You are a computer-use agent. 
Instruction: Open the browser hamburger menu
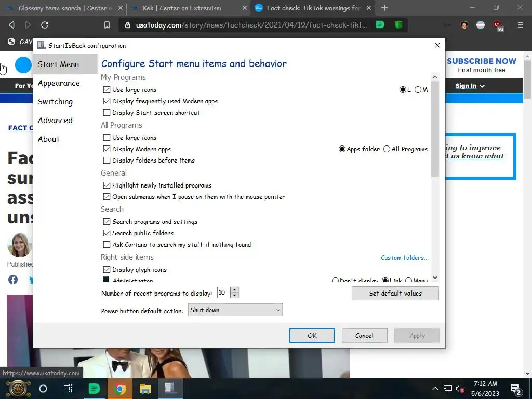(520, 25)
